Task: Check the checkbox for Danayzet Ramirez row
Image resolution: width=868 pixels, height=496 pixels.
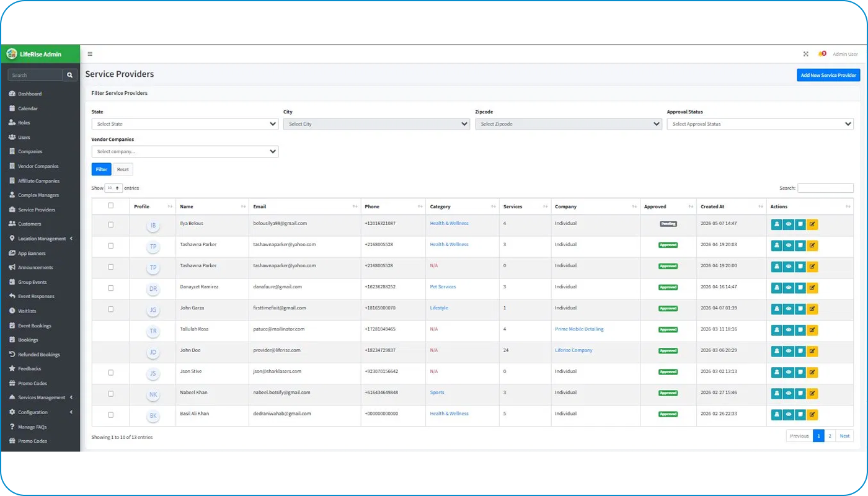Action: click(x=111, y=288)
